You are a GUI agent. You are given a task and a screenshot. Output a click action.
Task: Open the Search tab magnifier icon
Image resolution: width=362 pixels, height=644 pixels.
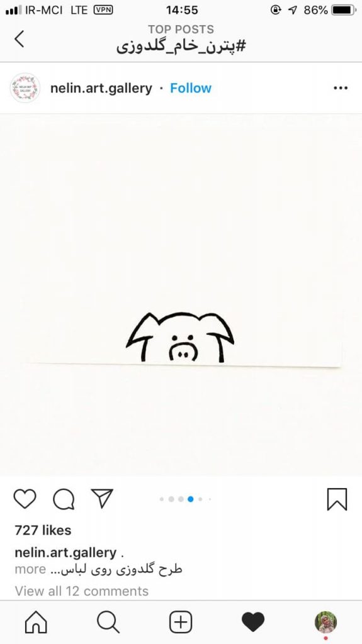coord(108,622)
